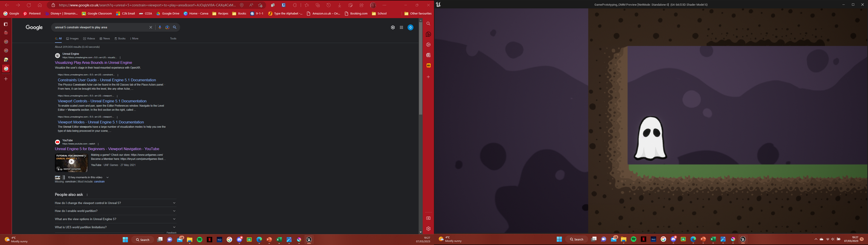Open the Pinterest bookmark
The image size is (868, 245).
(32, 14)
